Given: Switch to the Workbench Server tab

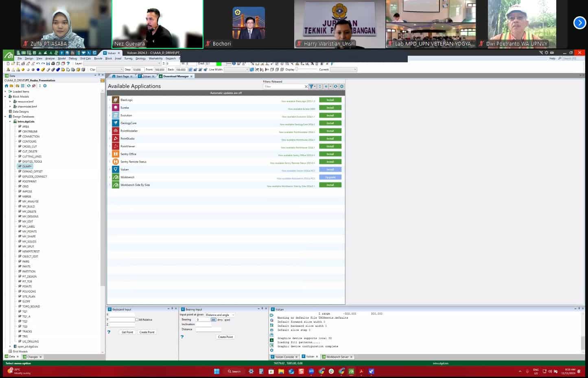Looking at the screenshot, I should [337, 357].
